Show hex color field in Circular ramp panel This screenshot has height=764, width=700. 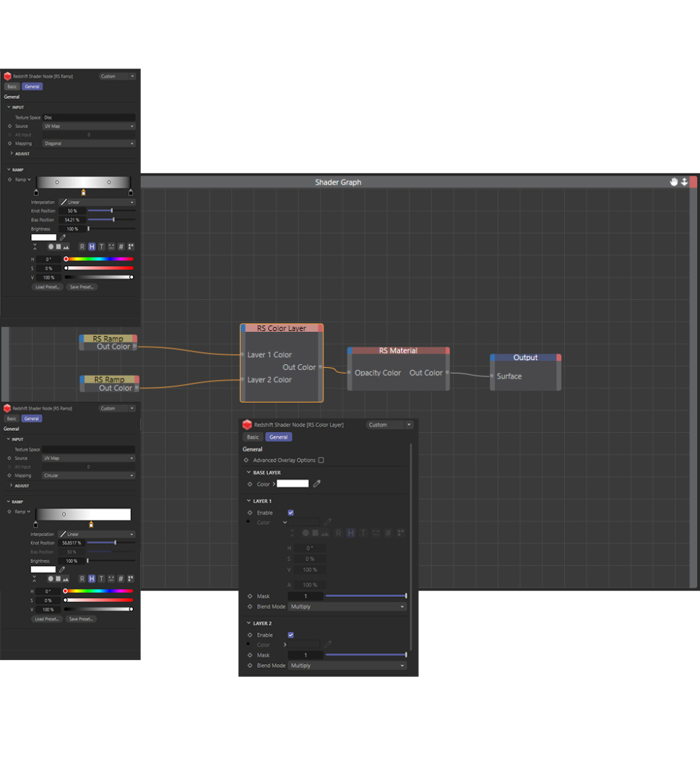click(121, 579)
